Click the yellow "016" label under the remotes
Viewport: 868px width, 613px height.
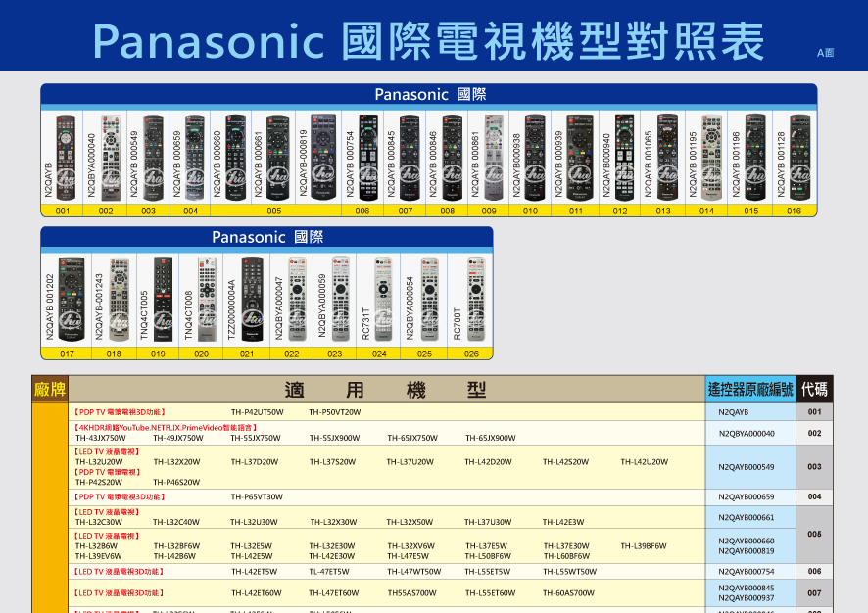tap(794, 211)
